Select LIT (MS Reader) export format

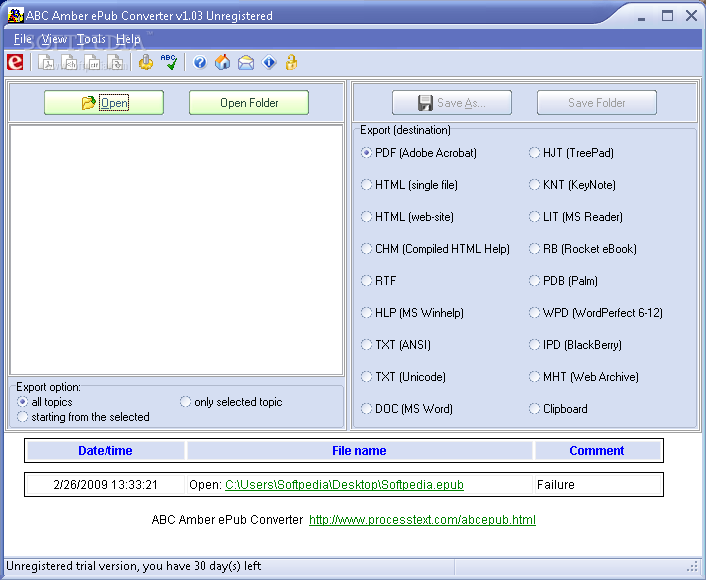[x=576, y=217]
